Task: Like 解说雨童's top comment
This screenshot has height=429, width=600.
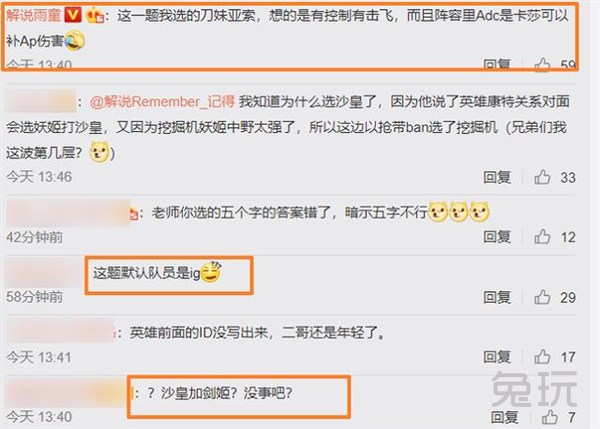Action: point(543,65)
